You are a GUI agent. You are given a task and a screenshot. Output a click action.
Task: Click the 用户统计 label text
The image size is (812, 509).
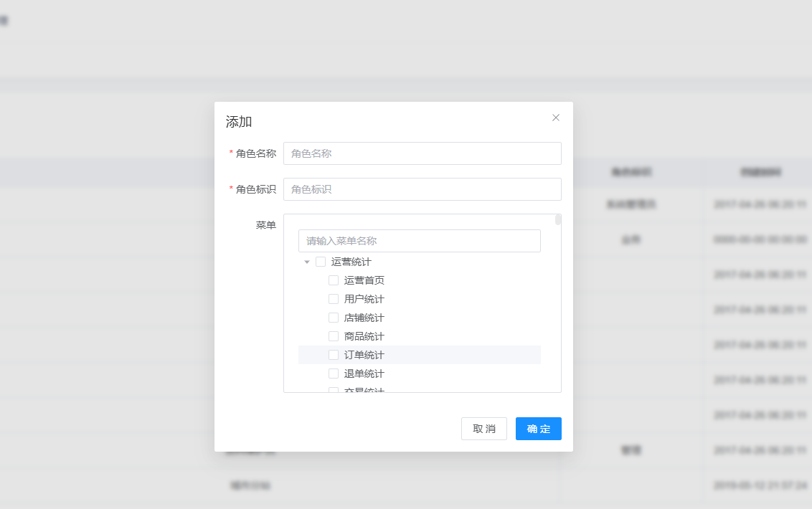(364, 299)
